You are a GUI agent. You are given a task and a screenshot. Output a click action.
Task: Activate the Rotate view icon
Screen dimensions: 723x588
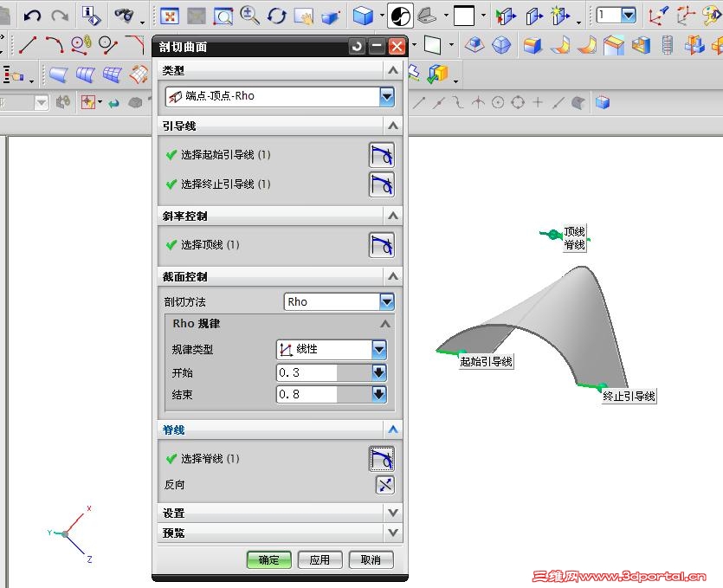[277, 16]
